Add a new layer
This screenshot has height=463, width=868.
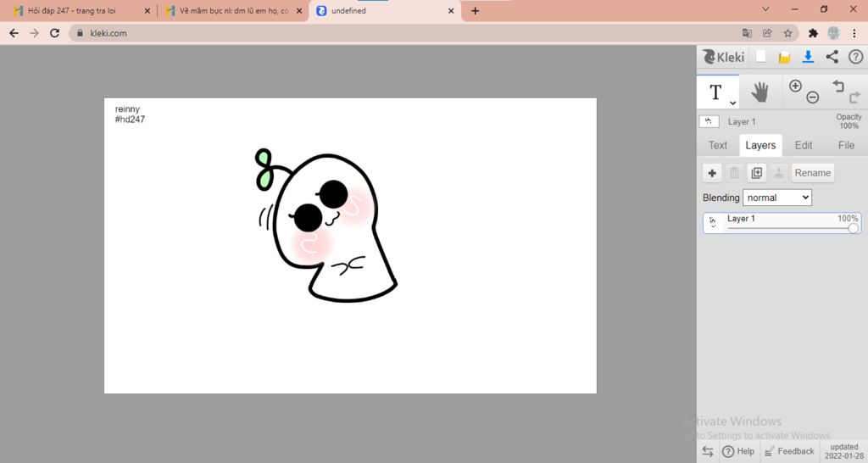[712, 173]
